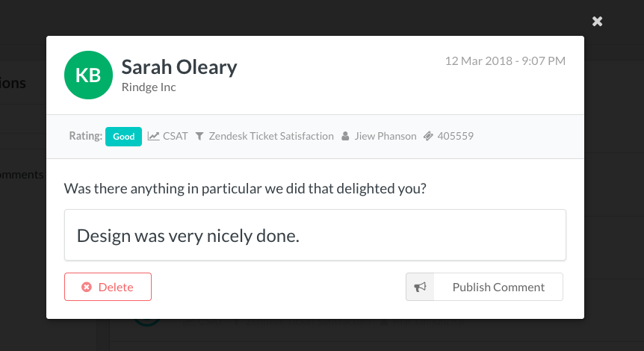This screenshot has height=351, width=644.
Task: Click the KB green avatar circle
Action: click(88, 75)
